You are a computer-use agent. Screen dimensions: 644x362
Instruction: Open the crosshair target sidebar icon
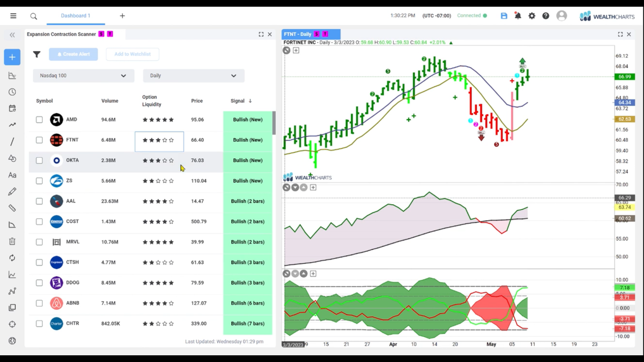click(12, 324)
